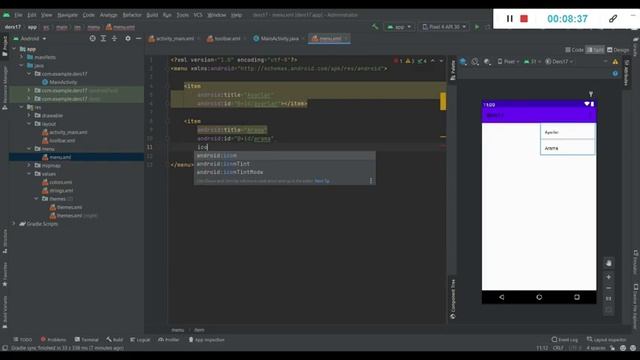
Task: Open the Edit menu
Action: 32,15
